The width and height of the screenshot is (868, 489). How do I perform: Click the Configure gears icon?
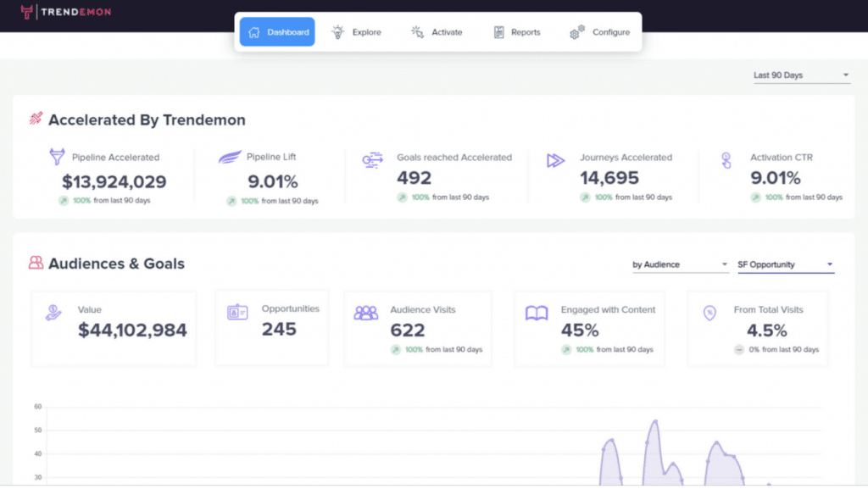576,32
